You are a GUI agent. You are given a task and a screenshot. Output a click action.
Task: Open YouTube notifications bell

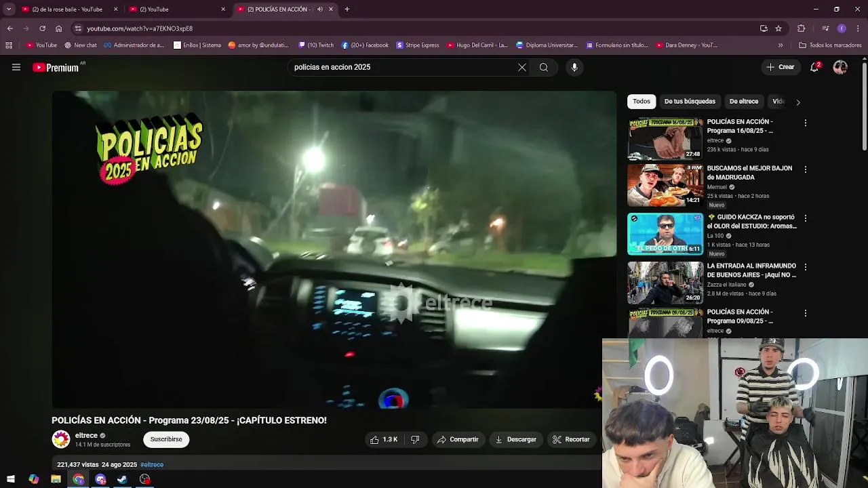pyautogui.click(x=814, y=67)
